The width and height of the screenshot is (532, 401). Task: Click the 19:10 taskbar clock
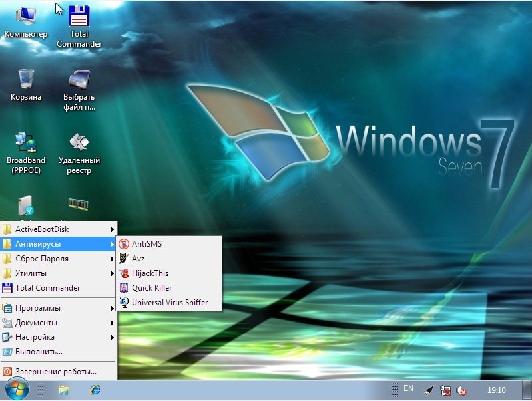point(496,390)
